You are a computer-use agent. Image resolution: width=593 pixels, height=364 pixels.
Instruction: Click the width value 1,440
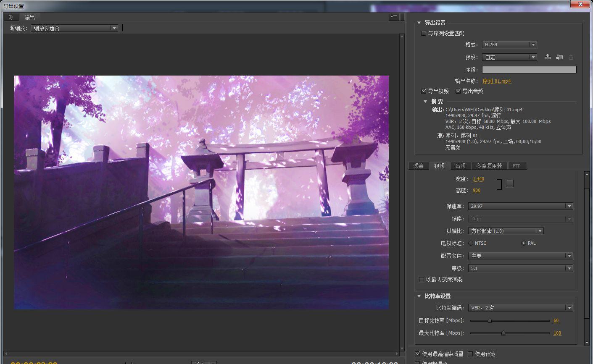(x=478, y=179)
